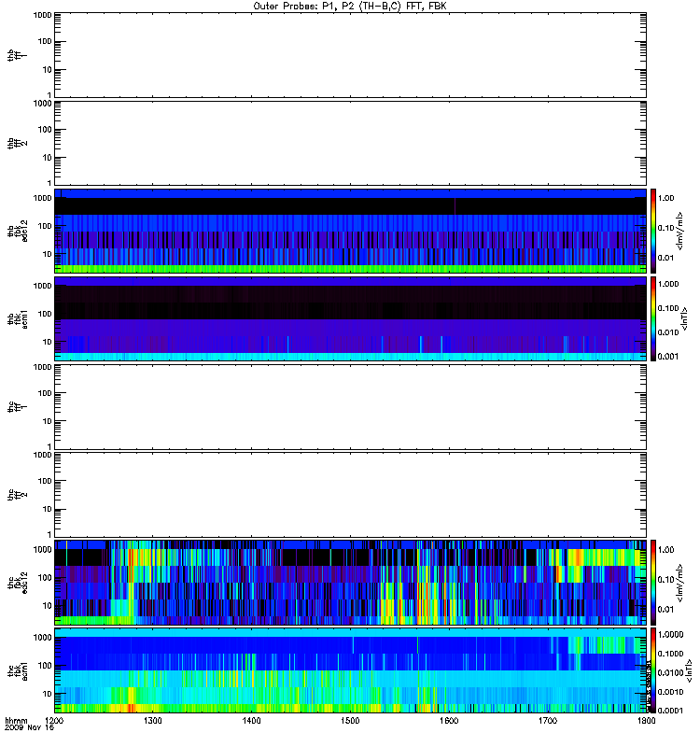Click the thb fbk scm1 color scale bar

pyautogui.click(x=653, y=318)
